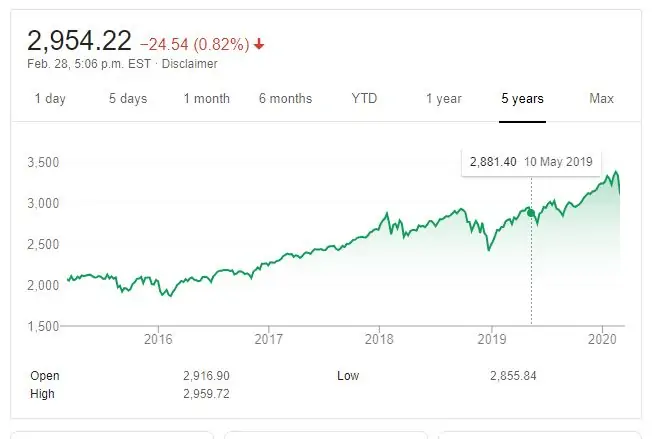Choose the 6 months tab
Viewport: 666px width, 439px height.
[x=285, y=98]
